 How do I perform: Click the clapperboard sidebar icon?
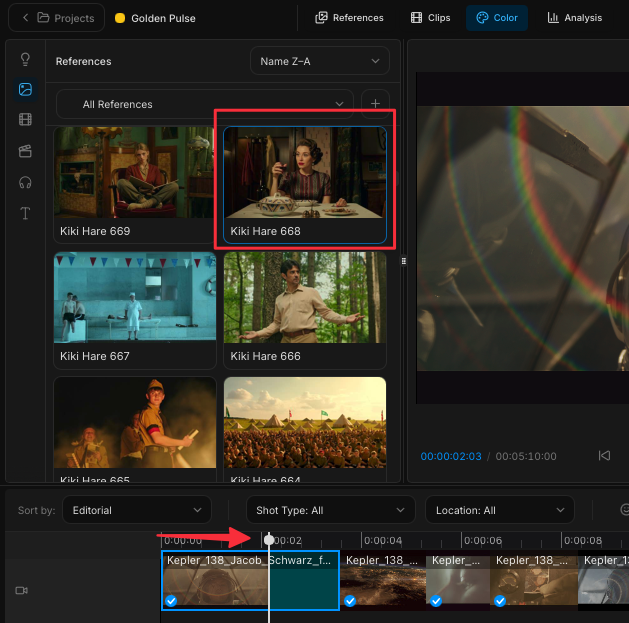point(25,151)
